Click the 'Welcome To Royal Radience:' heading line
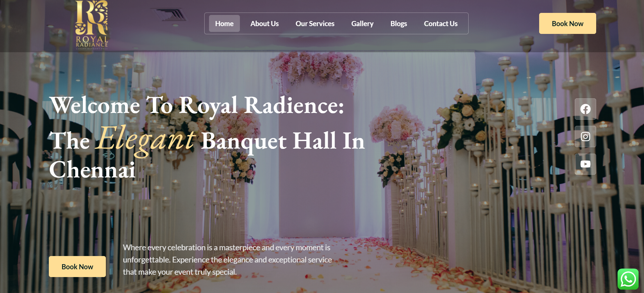The width and height of the screenshot is (644, 293). click(197, 105)
